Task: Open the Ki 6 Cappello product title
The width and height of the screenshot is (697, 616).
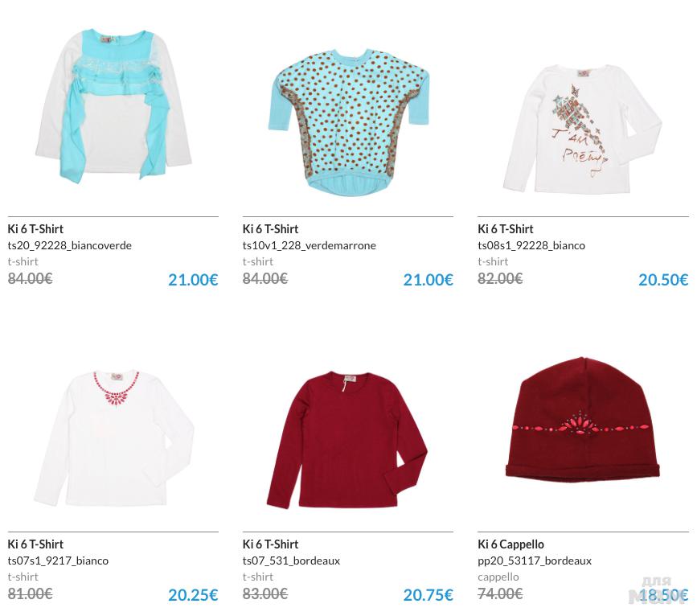Action: pos(510,544)
